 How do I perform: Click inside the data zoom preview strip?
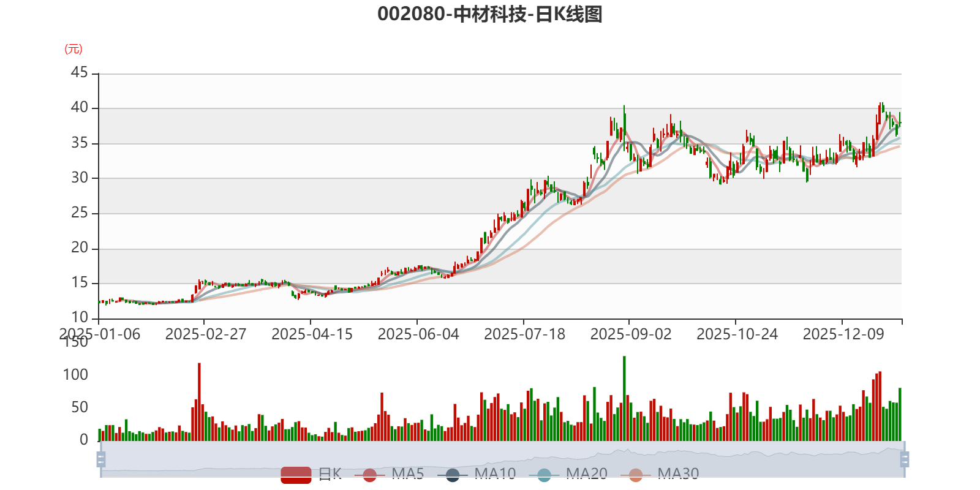point(502,459)
